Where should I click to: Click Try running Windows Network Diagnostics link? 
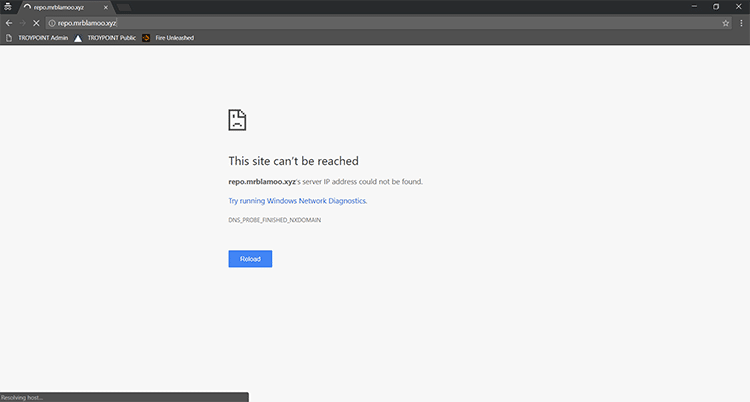pos(298,201)
